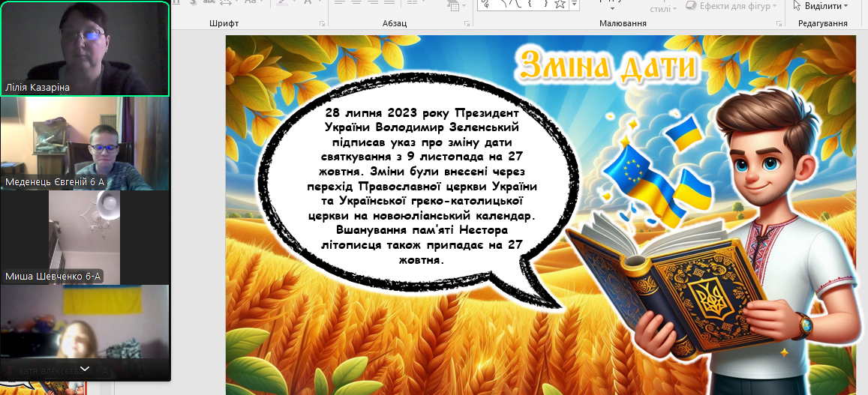
Task: Show more participants with the down chevron
Action: point(85,368)
